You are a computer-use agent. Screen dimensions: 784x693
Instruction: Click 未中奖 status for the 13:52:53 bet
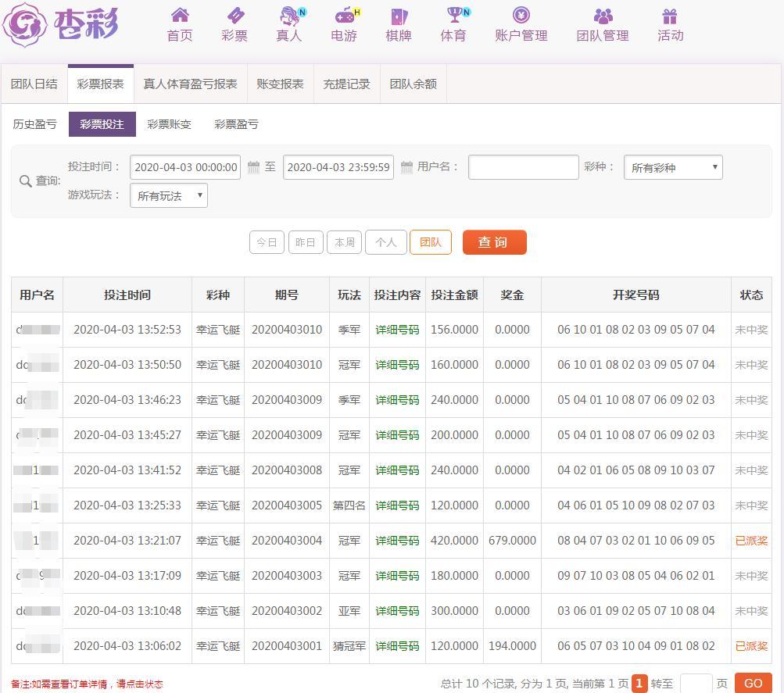pyautogui.click(x=751, y=330)
